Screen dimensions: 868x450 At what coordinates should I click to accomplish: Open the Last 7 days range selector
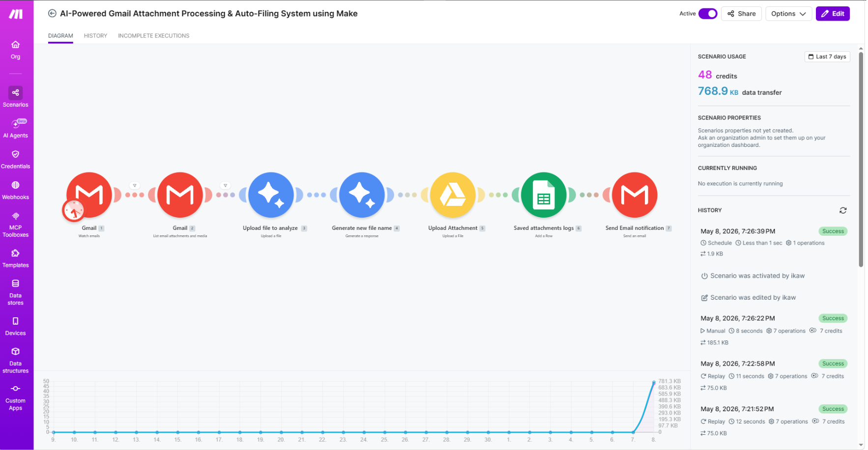[x=827, y=56]
